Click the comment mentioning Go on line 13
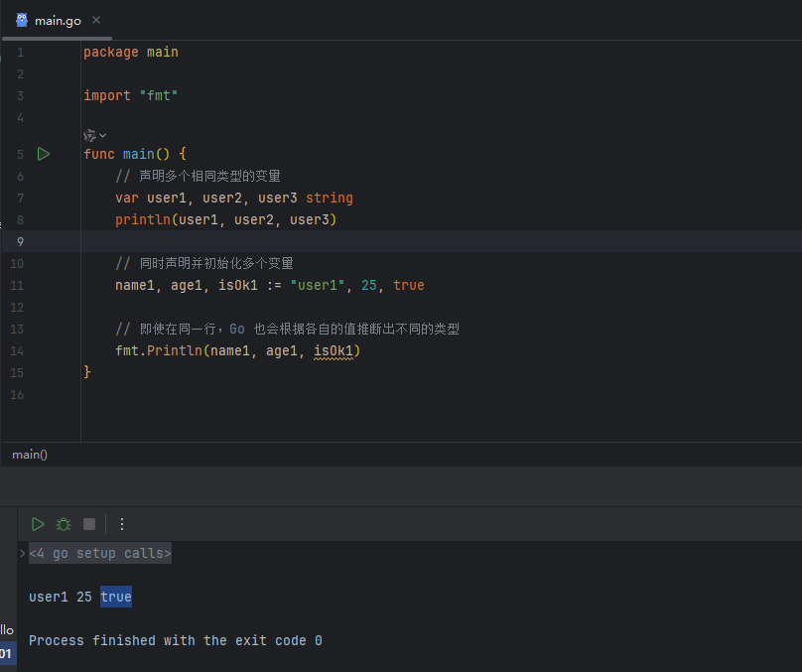 pos(287,329)
